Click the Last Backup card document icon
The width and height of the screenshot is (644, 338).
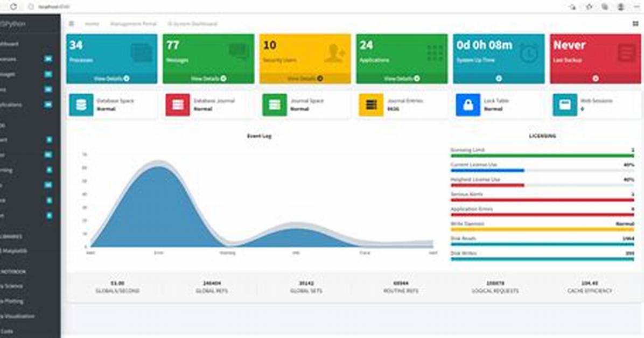[x=627, y=53]
